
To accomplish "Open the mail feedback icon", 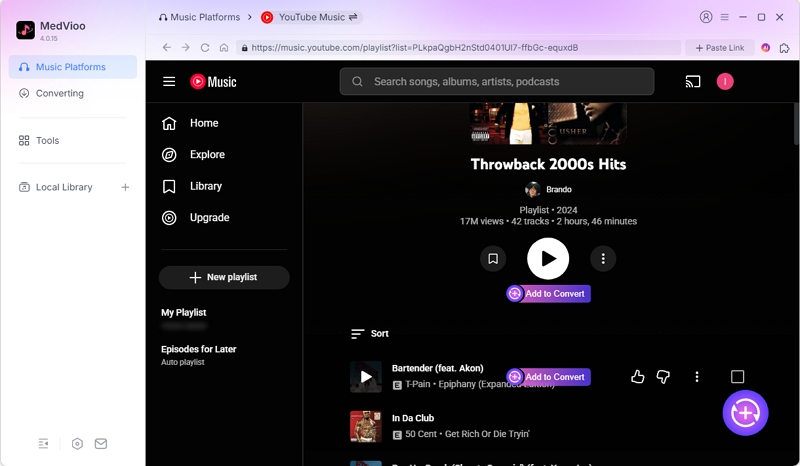I will point(101,444).
